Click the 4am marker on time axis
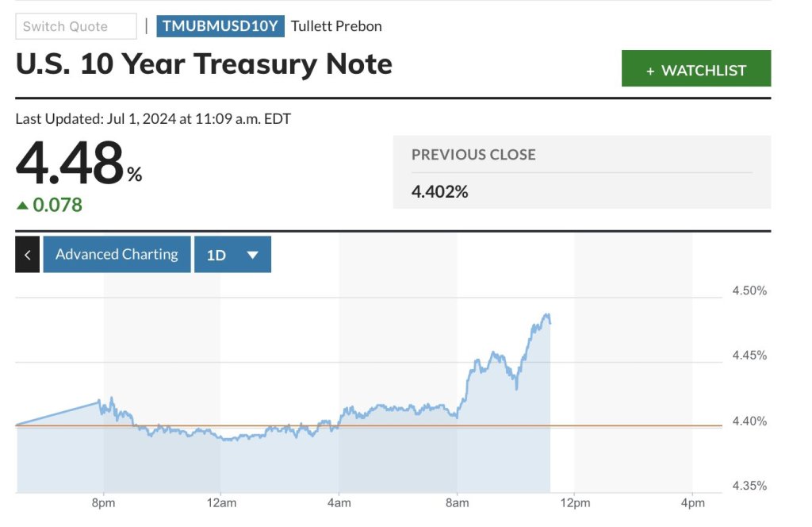812x527 pixels. pos(339,502)
